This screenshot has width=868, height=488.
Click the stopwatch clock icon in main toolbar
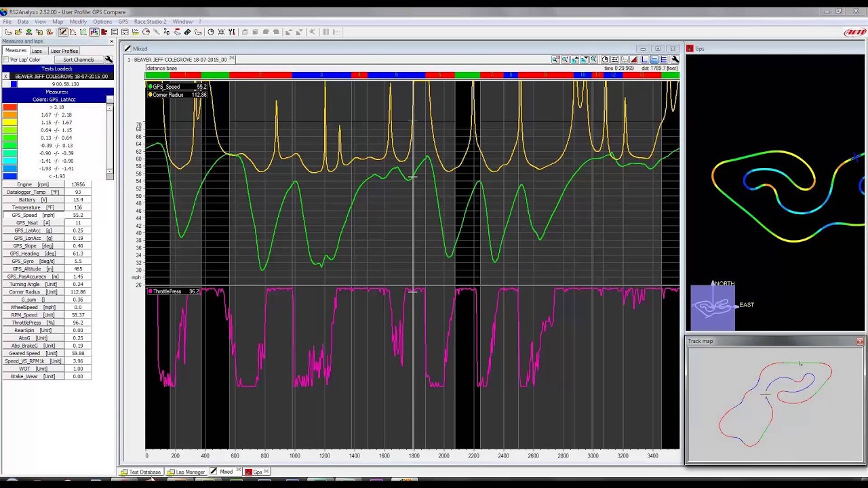pyautogui.click(x=210, y=32)
